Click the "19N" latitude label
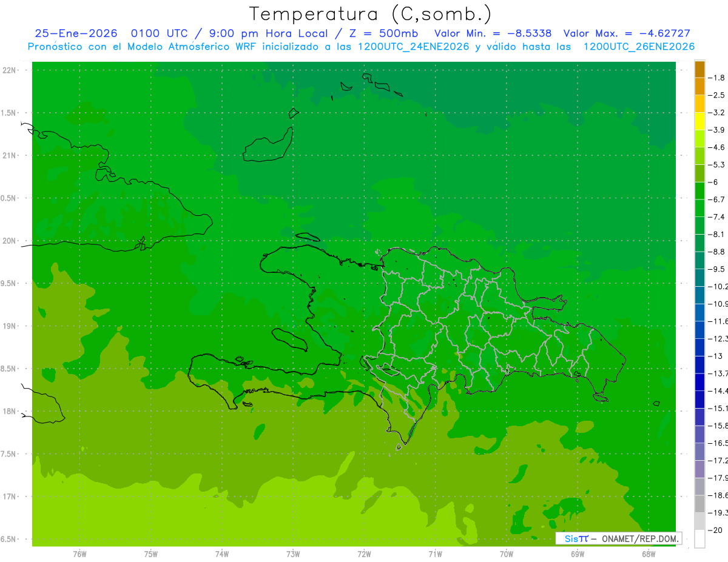The width and height of the screenshot is (728, 562). pyautogui.click(x=10, y=326)
